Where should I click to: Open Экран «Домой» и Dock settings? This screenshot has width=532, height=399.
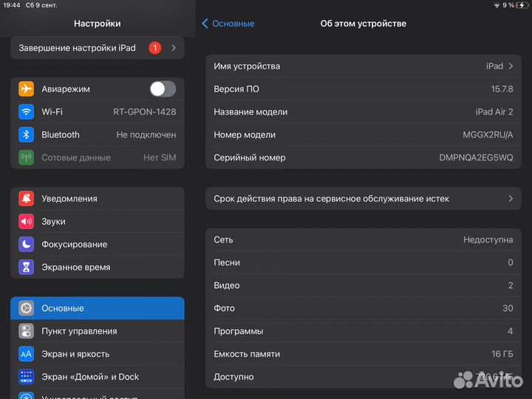pos(98,377)
